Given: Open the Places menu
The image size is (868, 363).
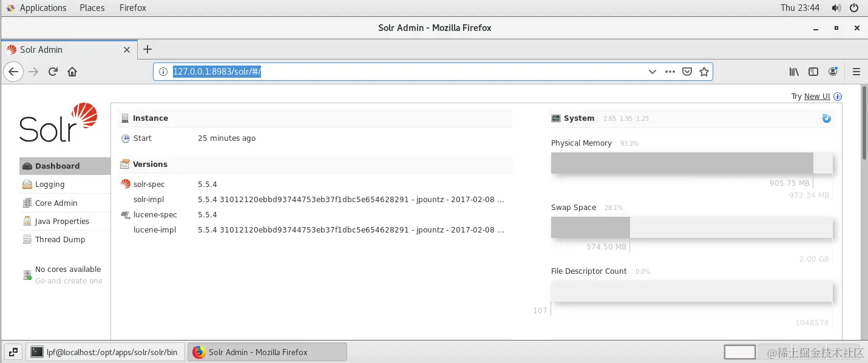Looking at the screenshot, I should click(x=92, y=8).
